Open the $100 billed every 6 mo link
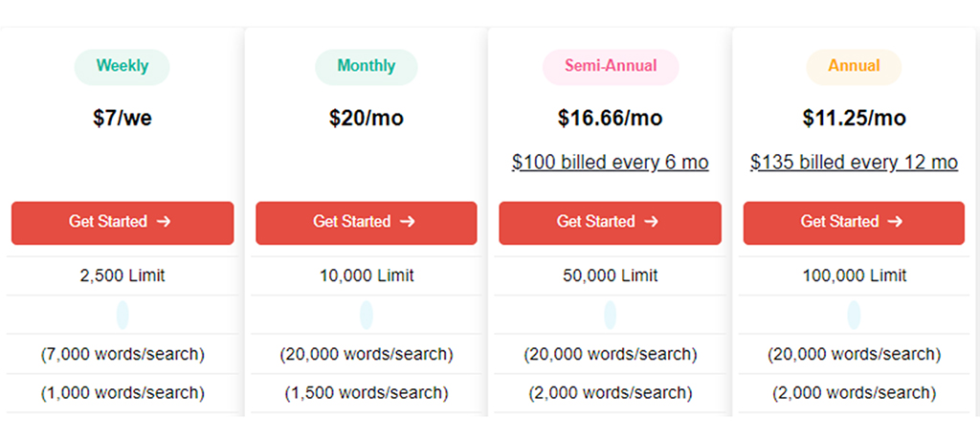 (x=610, y=163)
